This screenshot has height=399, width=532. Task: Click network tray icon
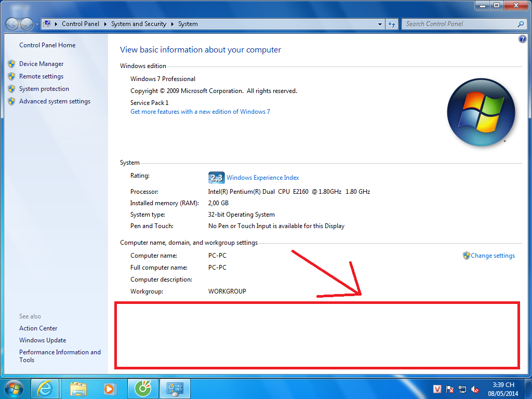462,389
